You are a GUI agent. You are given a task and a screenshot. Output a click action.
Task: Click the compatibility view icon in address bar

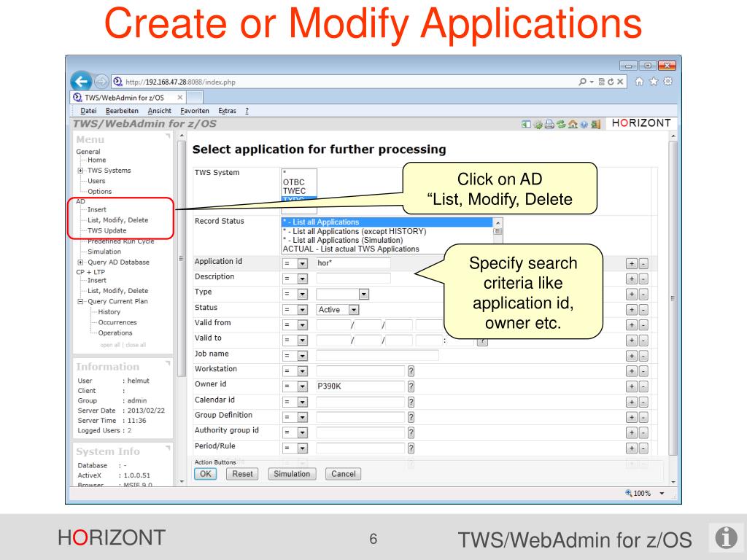[x=602, y=82]
